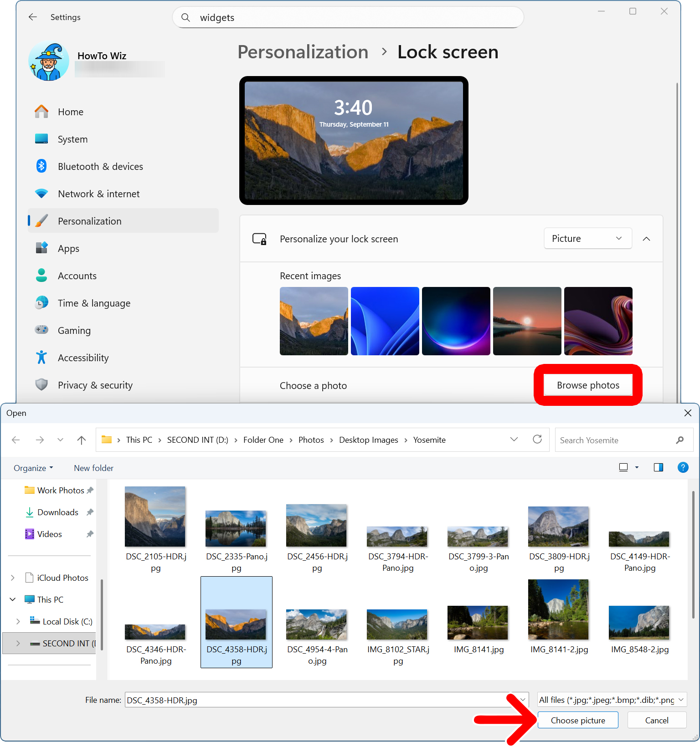Toggle the preview pane icon

coord(659,467)
